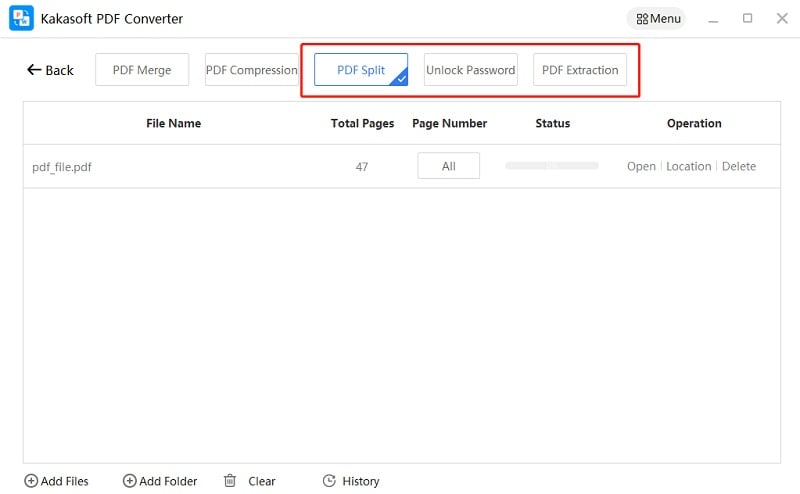Close the Kakasoft PDF Converter window

pos(782,18)
